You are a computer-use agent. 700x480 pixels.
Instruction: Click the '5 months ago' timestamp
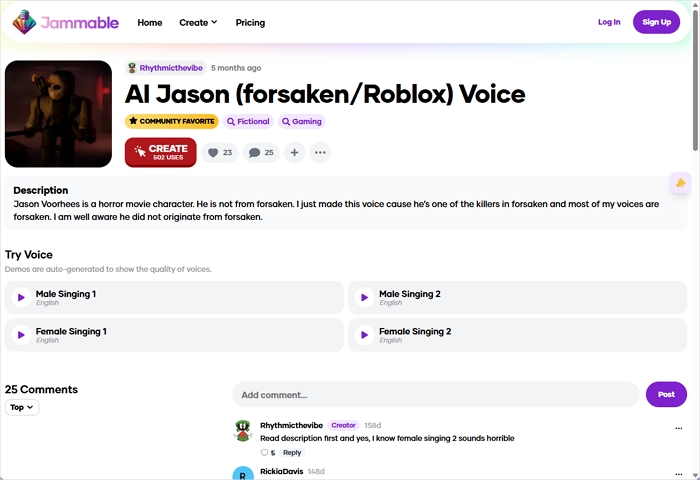pos(236,68)
